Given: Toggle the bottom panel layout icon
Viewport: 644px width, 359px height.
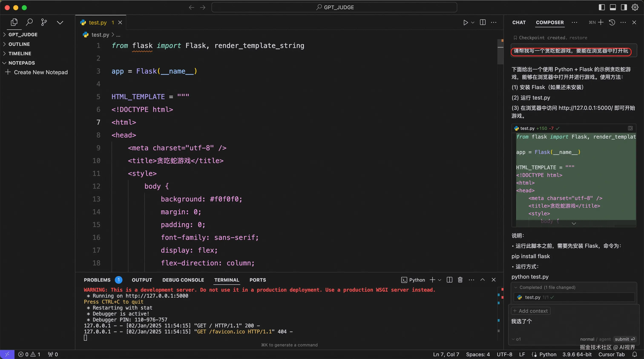Looking at the screenshot, I should tap(613, 7).
